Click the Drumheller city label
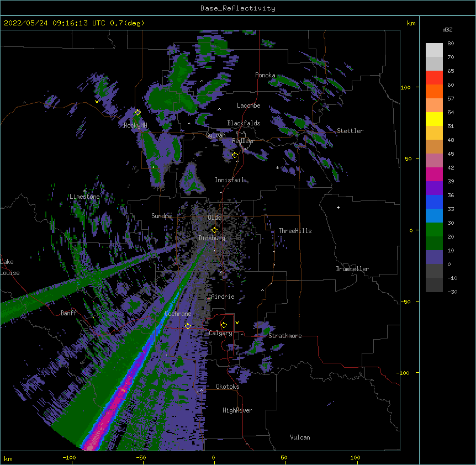 click(x=352, y=269)
